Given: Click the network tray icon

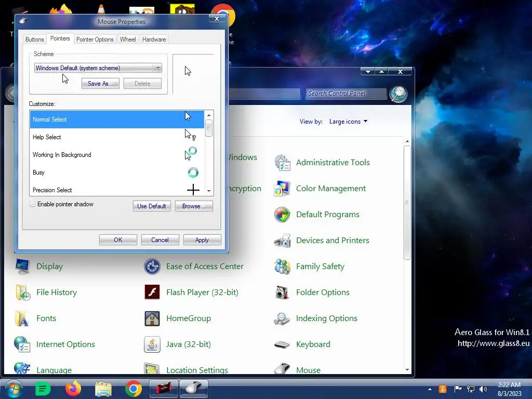Looking at the screenshot, I should pos(471,389).
